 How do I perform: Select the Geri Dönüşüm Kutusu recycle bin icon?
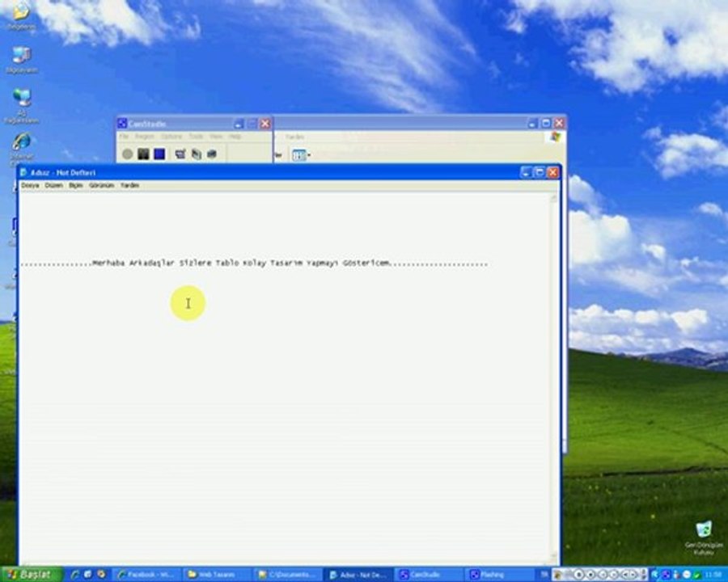704,538
